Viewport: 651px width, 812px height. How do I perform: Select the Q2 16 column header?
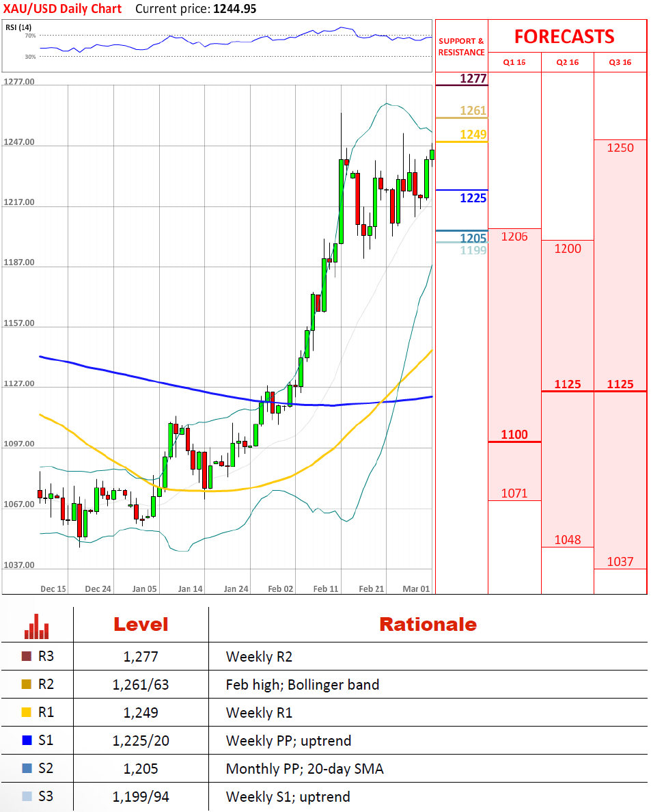[x=568, y=63]
